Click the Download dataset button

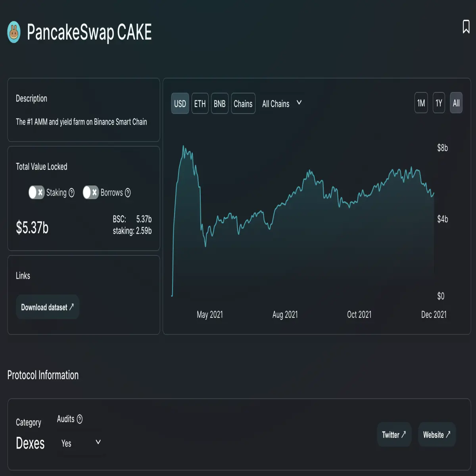point(48,307)
